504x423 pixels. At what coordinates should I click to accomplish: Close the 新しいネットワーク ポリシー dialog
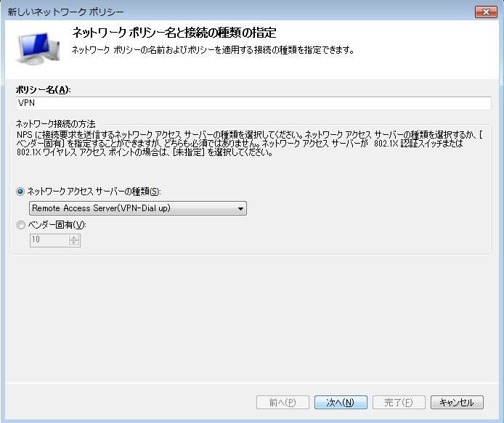(x=486, y=12)
